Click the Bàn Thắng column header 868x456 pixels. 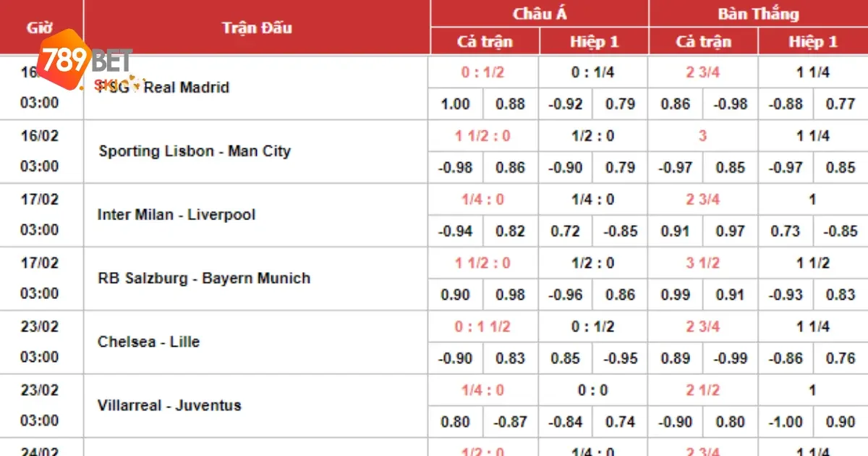(758, 14)
